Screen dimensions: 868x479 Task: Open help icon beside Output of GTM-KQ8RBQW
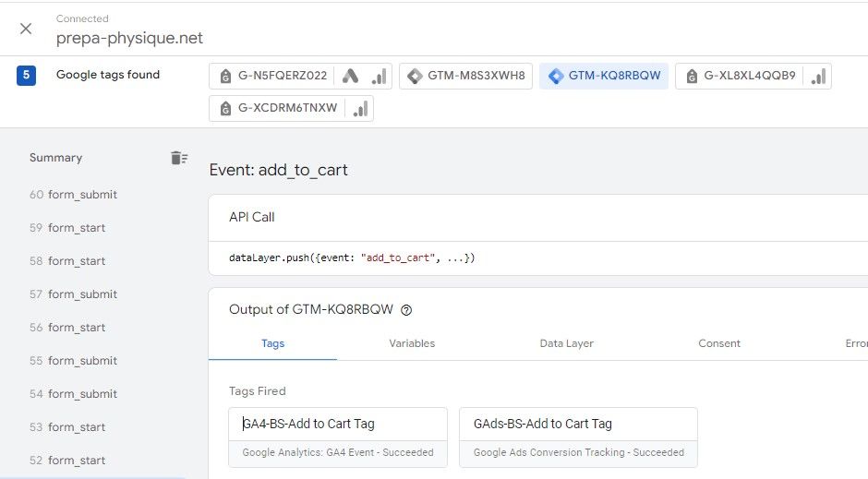pyautogui.click(x=406, y=310)
